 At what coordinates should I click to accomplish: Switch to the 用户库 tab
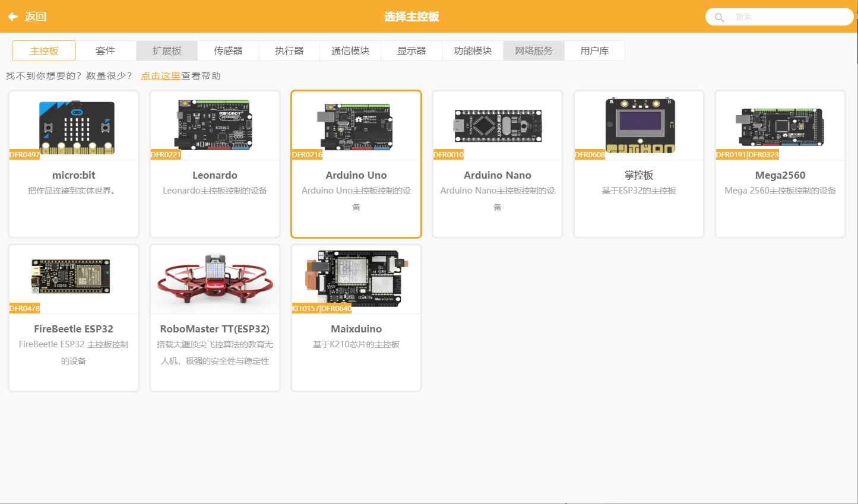pos(594,50)
